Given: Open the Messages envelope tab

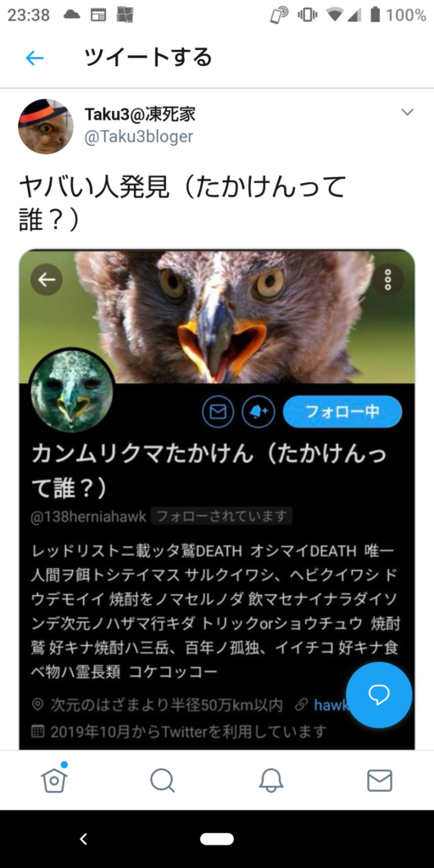Looking at the screenshot, I should pos(380,781).
